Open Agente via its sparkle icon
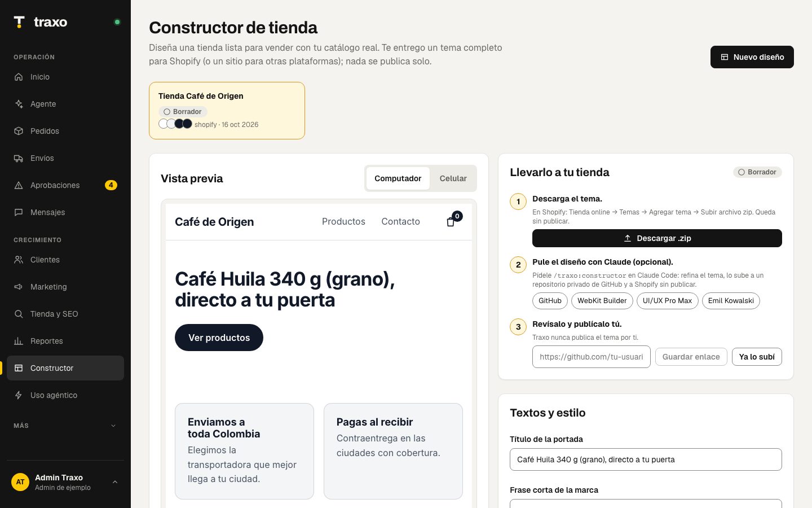Screen dimensions: 812x508 pos(19,104)
